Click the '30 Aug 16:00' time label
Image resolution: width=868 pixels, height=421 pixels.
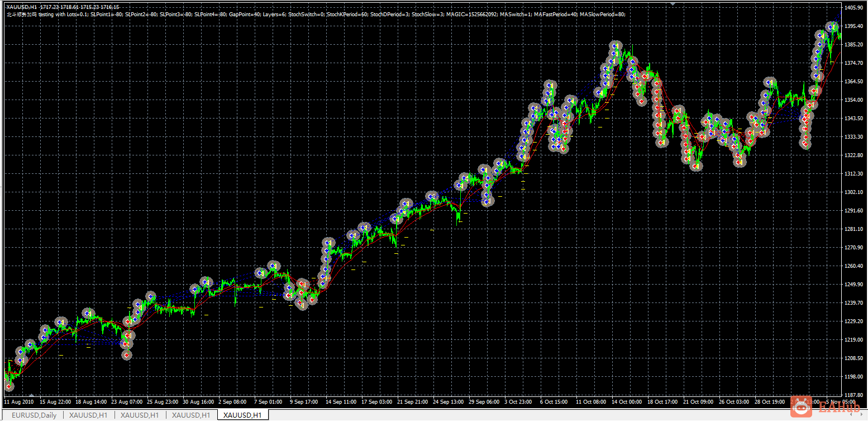click(x=199, y=401)
